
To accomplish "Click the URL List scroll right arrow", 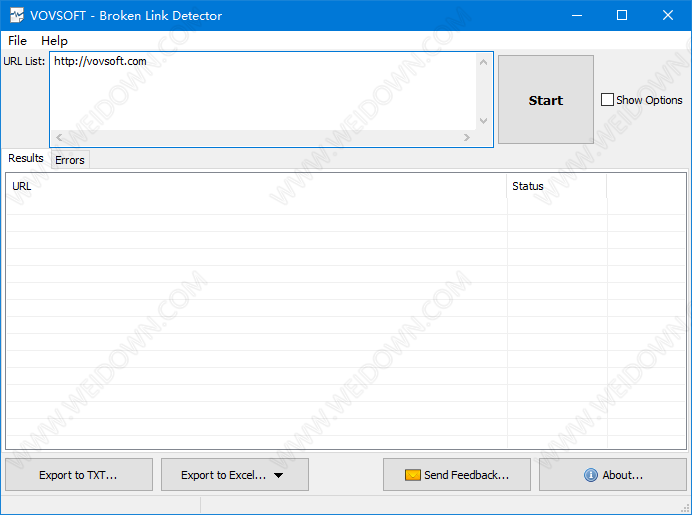I will tap(467, 138).
